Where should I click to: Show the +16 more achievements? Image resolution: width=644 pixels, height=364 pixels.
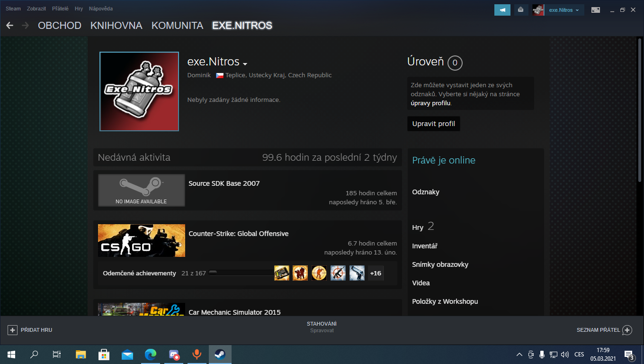[x=376, y=273]
